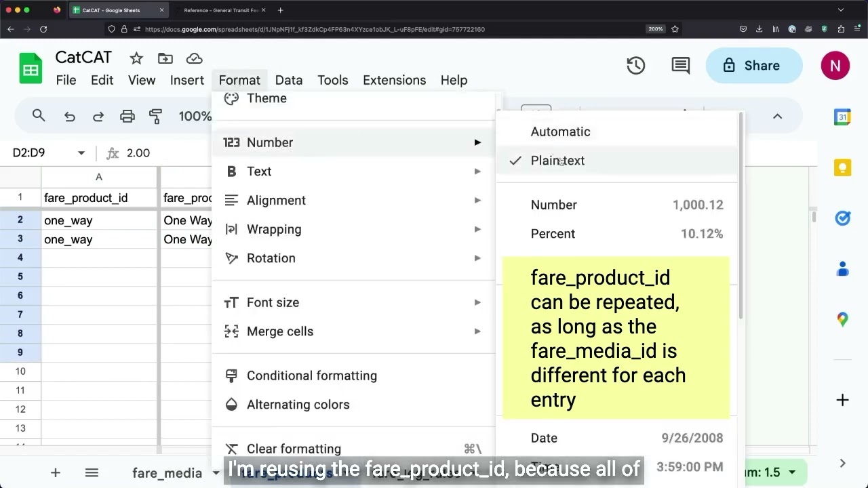Image resolution: width=868 pixels, height=488 pixels.
Task: Open the zoom 100% dropdown
Action: click(195, 117)
